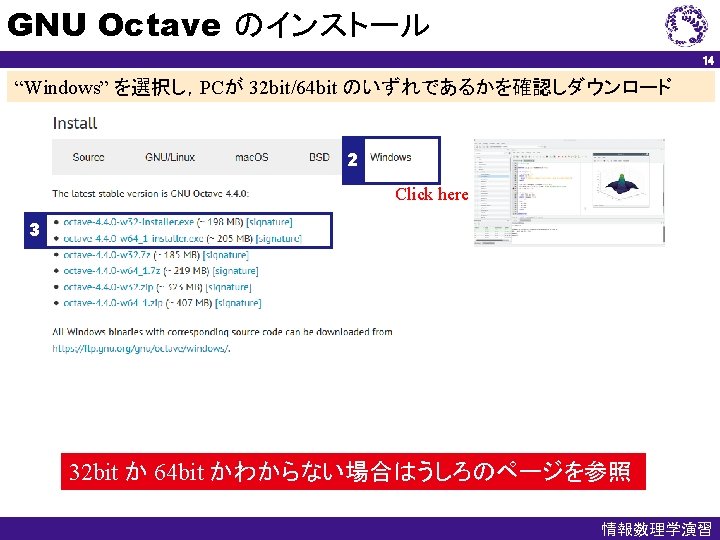
Task: Visit ftp.gnu.org Octave windows link
Action: [x=141, y=348]
